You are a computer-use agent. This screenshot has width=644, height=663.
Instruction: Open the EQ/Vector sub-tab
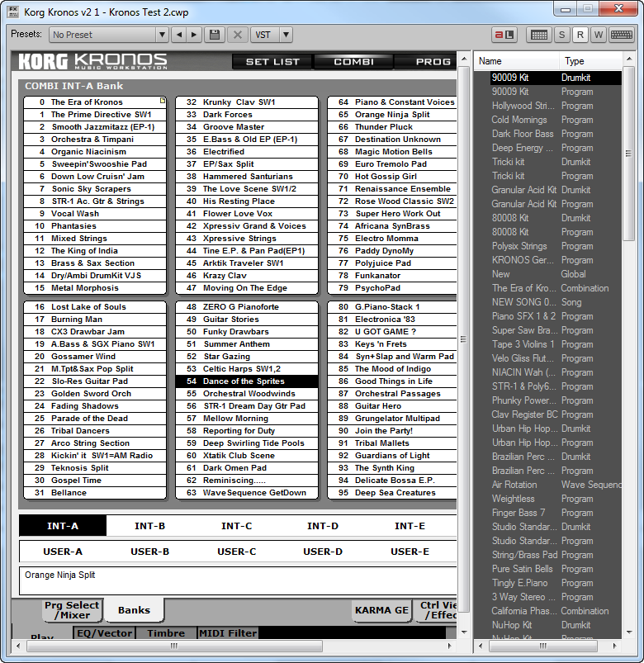(x=104, y=632)
